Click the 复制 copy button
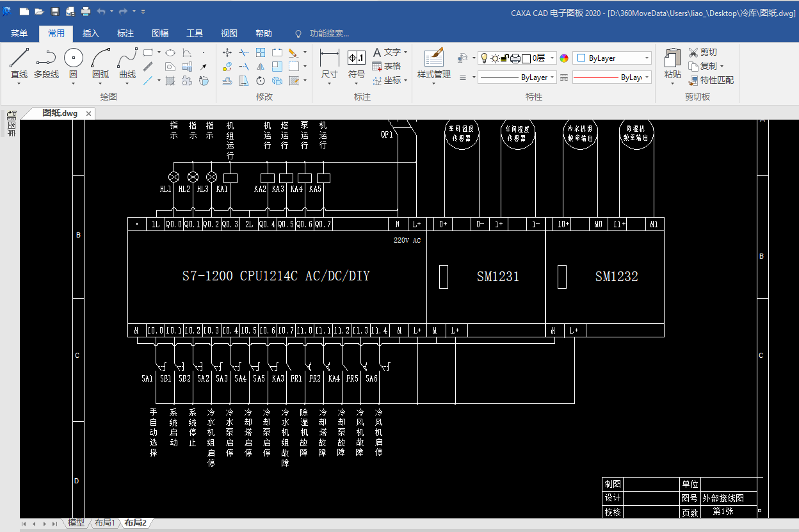Image resolution: width=799 pixels, height=532 pixels. pyautogui.click(x=703, y=66)
